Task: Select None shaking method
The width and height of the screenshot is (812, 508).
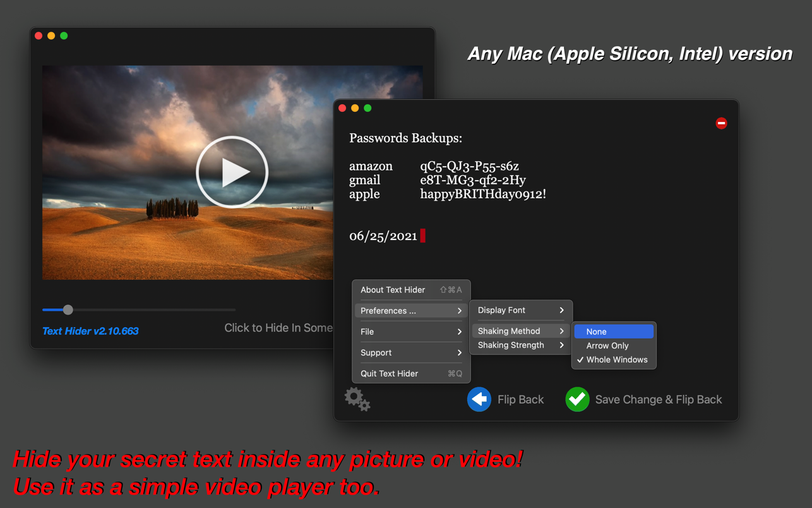Action: coord(614,332)
